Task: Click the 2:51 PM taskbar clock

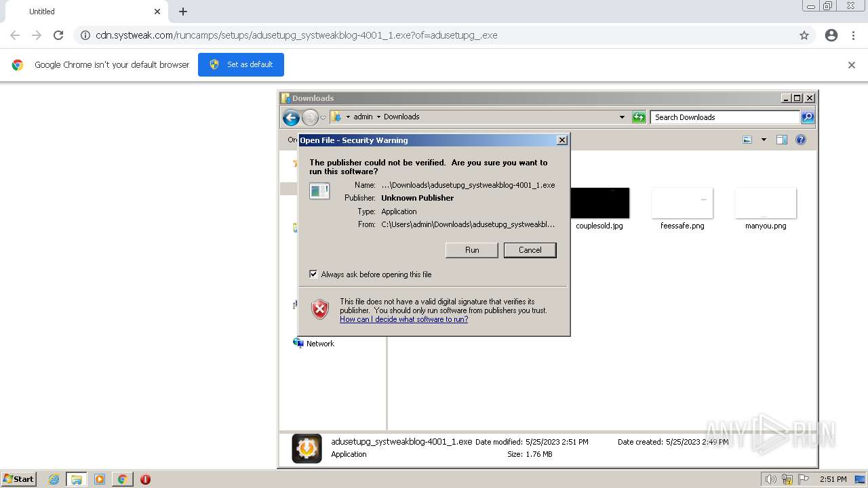Action: [833, 479]
